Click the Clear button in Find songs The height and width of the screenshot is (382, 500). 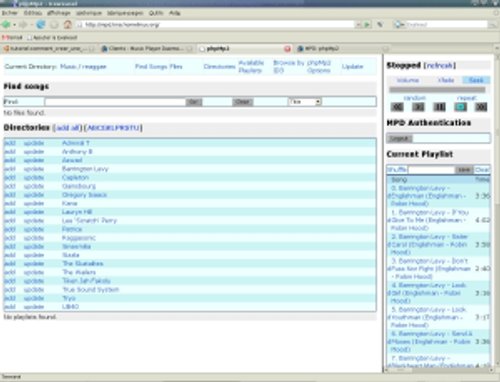pos(242,102)
